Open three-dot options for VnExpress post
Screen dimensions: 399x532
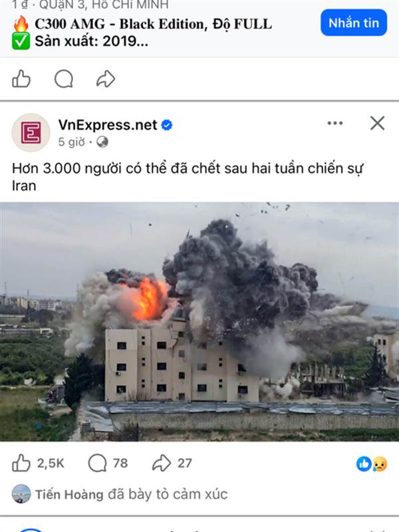click(x=335, y=123)
